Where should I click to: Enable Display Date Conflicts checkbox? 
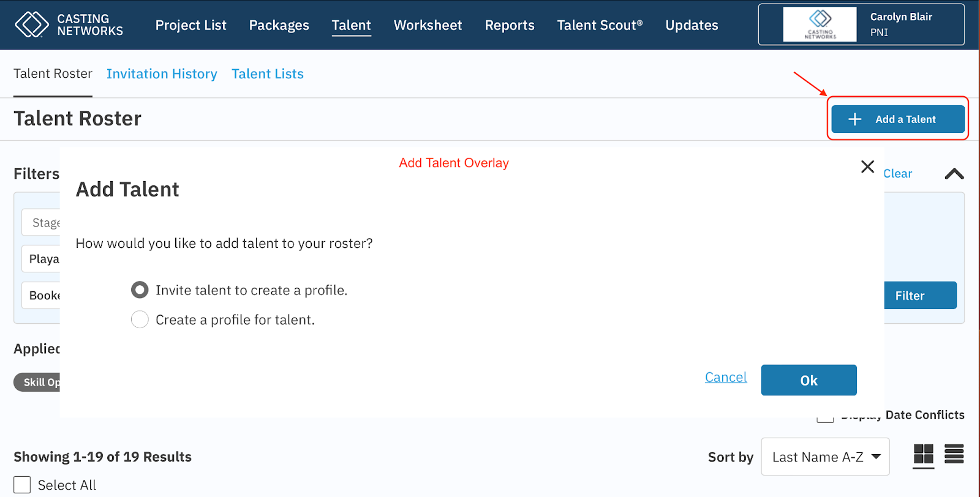click(x=825, y=418)
